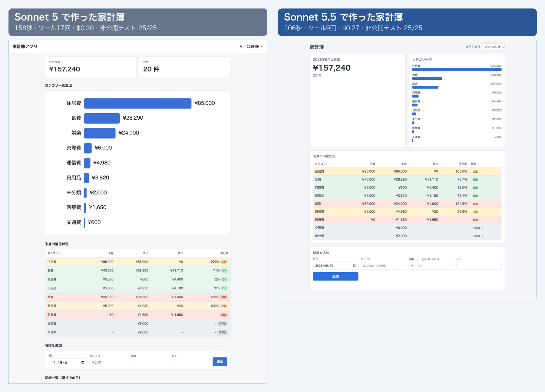Click the 娯楽 bar in right category chart
The image size is (545, 392).
(x=425, y=87)
